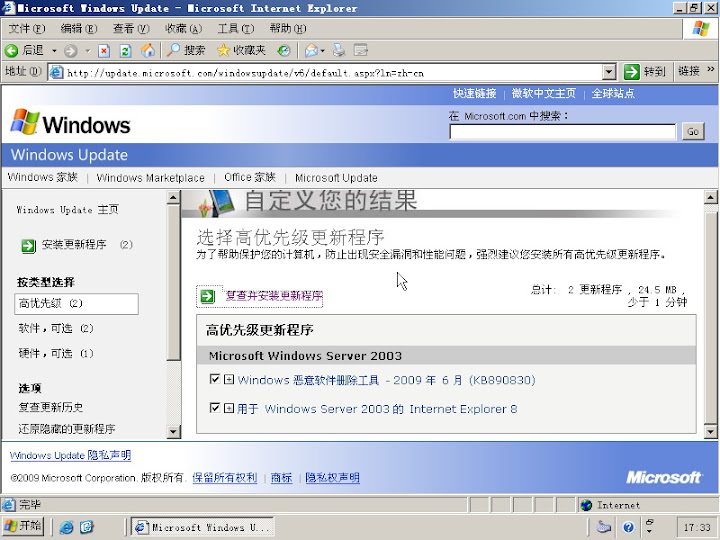The width and height of the screenshot is (720, 540).
Task: Uncheck the KB890830 malicious software tool update
Action: (x=214, y=379)
